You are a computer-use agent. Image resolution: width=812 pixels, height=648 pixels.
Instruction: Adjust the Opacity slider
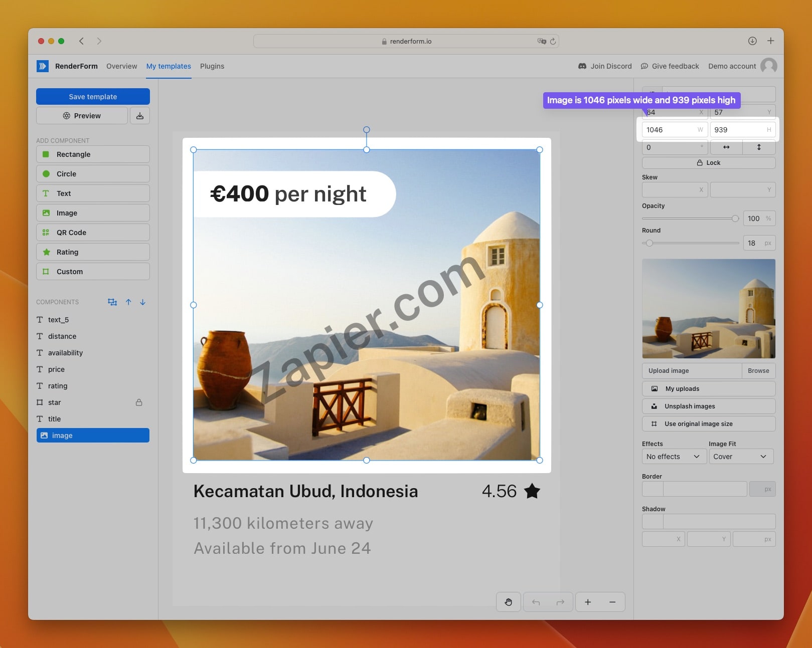(x=735, y=219)
